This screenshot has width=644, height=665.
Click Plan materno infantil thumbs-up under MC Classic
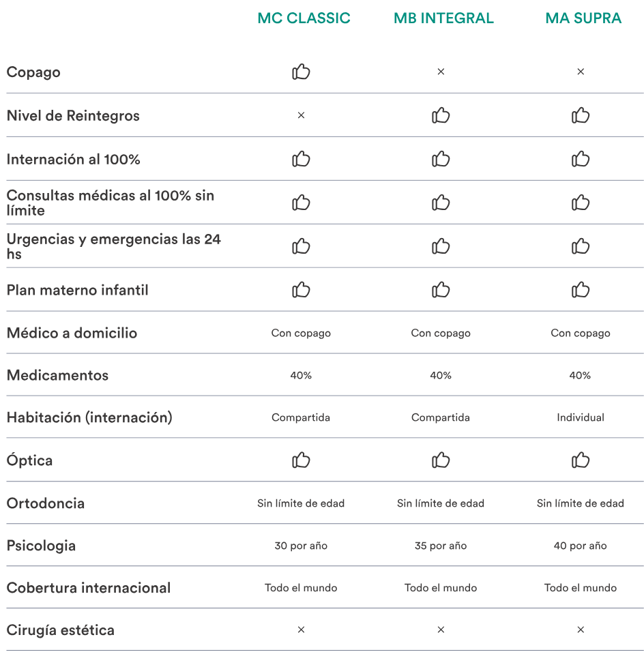coord(301,290)
